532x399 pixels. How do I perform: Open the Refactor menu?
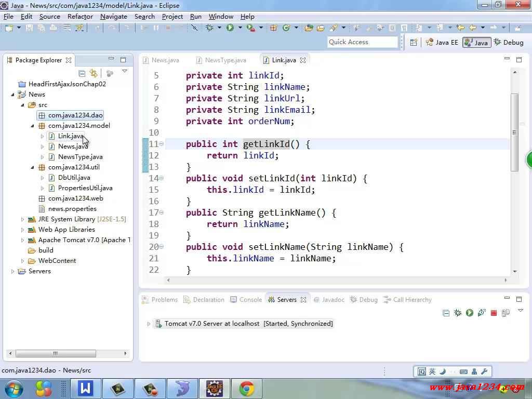point(80,17)
